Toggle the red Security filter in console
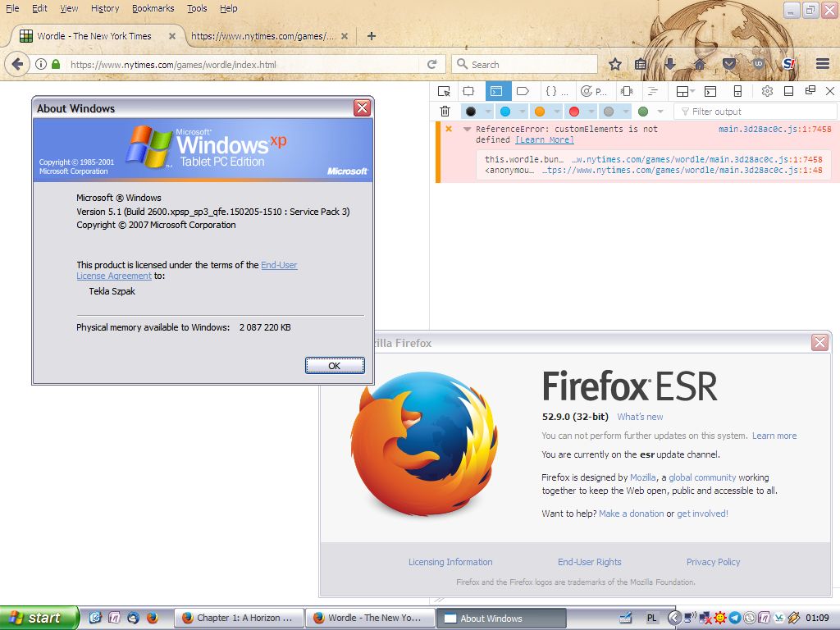Screen dimensions: 840x630 coord(574,112)
